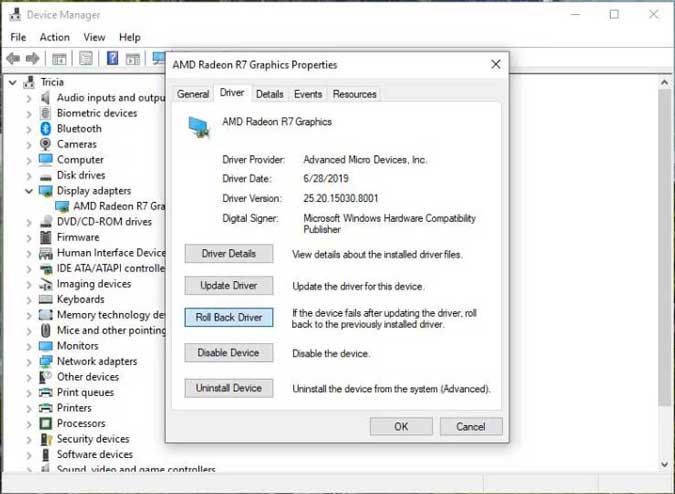Click the Printers icon
This screenshot has height=494, width=675.
45,408
